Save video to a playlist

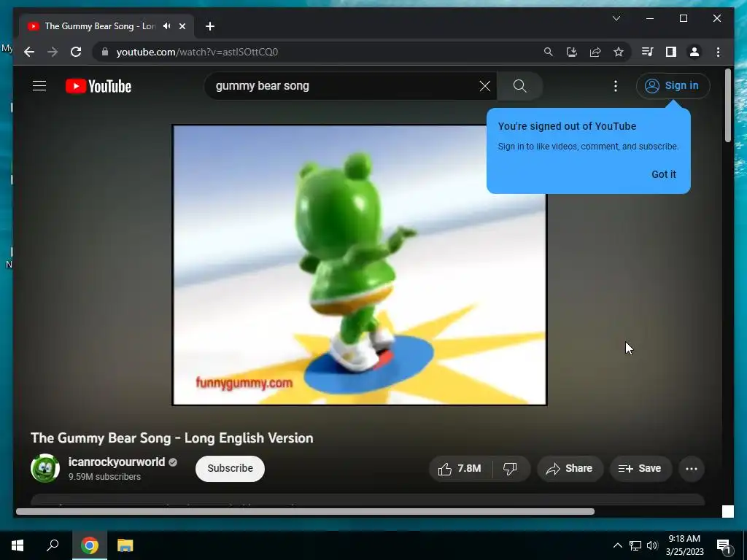click(640, 469)
